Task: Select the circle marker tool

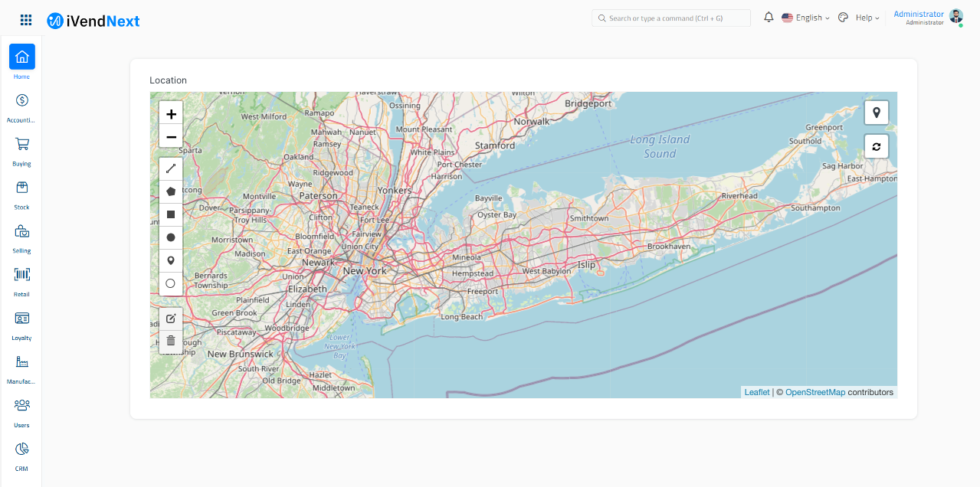Action: click(171, 284)
